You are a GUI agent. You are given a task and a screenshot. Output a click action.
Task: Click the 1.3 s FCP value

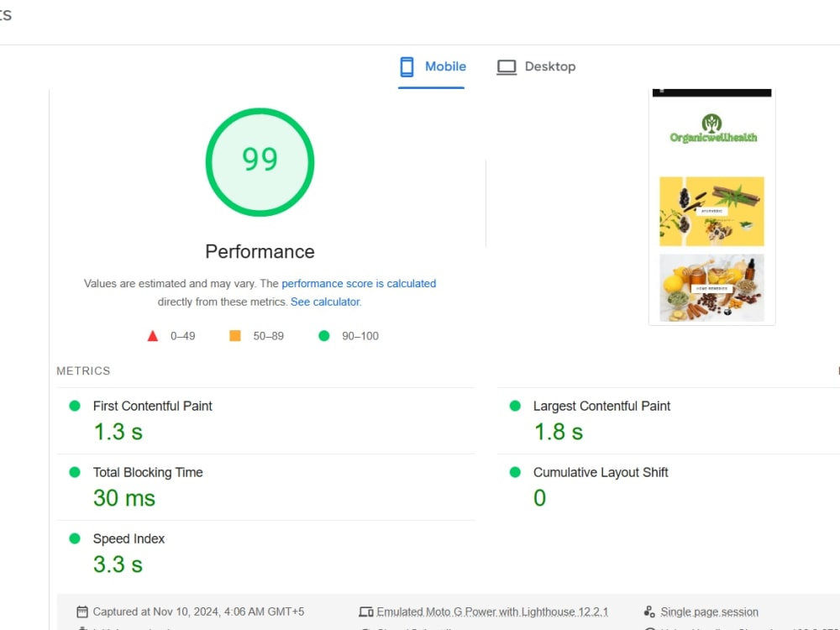118,432
